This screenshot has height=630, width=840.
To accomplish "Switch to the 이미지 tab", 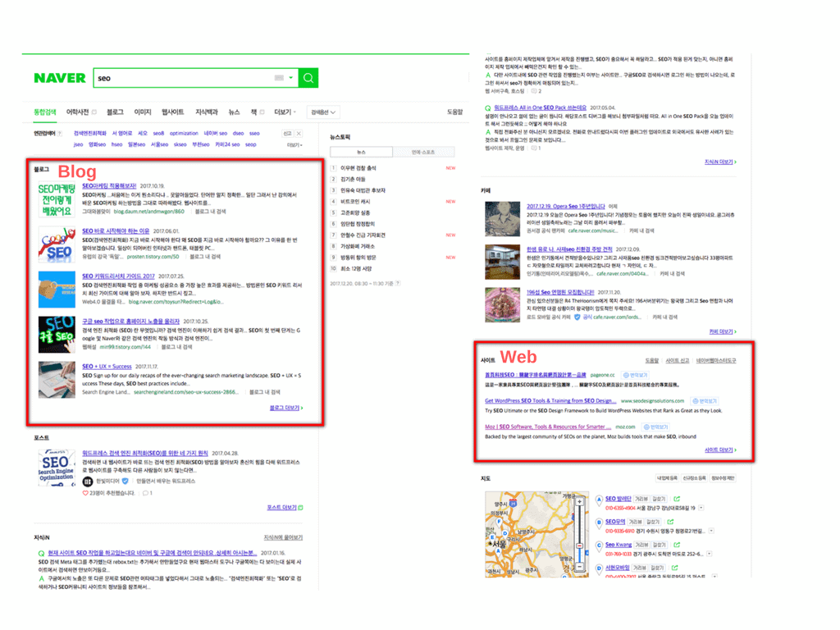I will (143, 112).
